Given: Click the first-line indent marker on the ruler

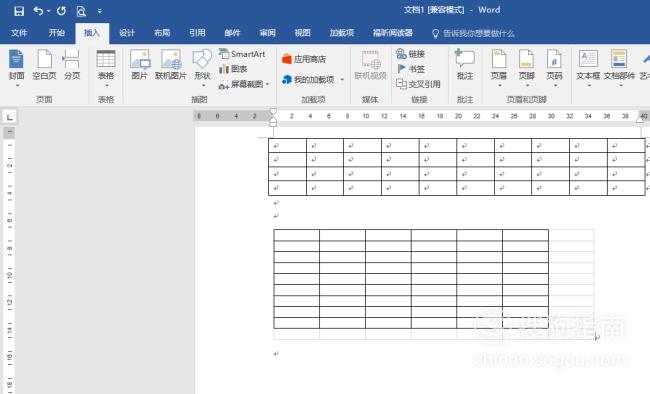Looking at the screenshot, I should (273, 112).
